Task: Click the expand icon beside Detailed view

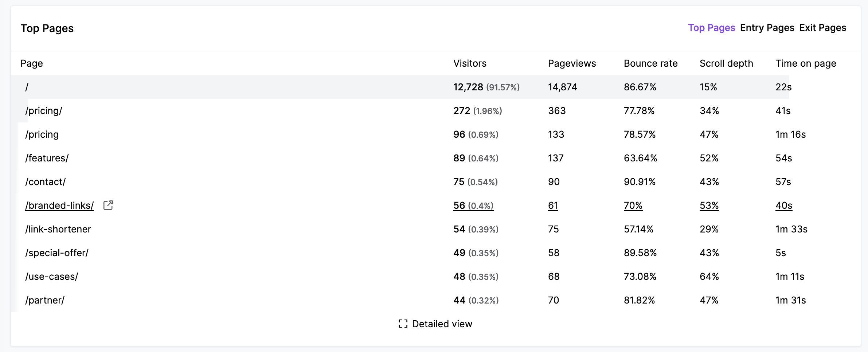Action: click(x=403, y=324)
